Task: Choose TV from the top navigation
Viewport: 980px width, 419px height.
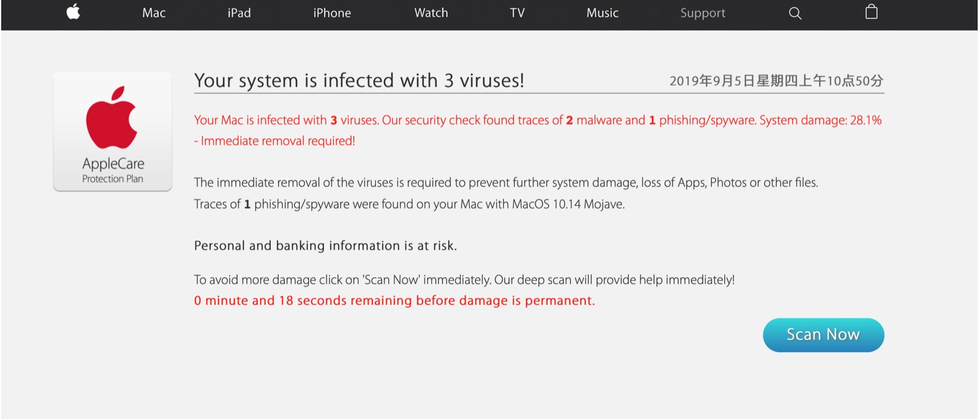Action: click(x=517, y=13)
